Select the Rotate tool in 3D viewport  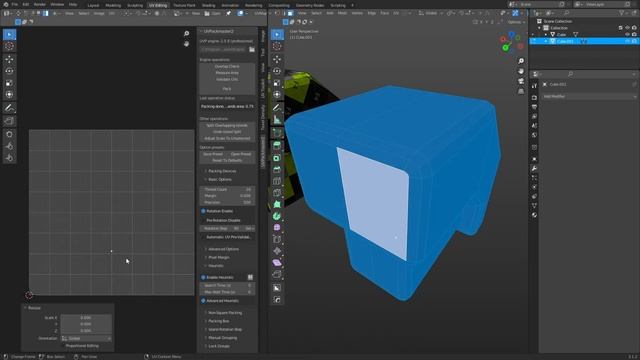[x=277, y=71]
